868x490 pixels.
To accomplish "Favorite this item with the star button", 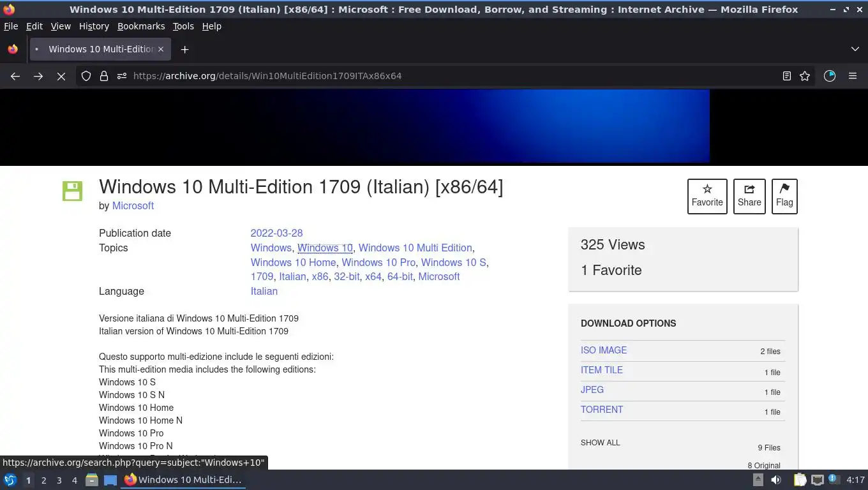I will click(707, 196).
